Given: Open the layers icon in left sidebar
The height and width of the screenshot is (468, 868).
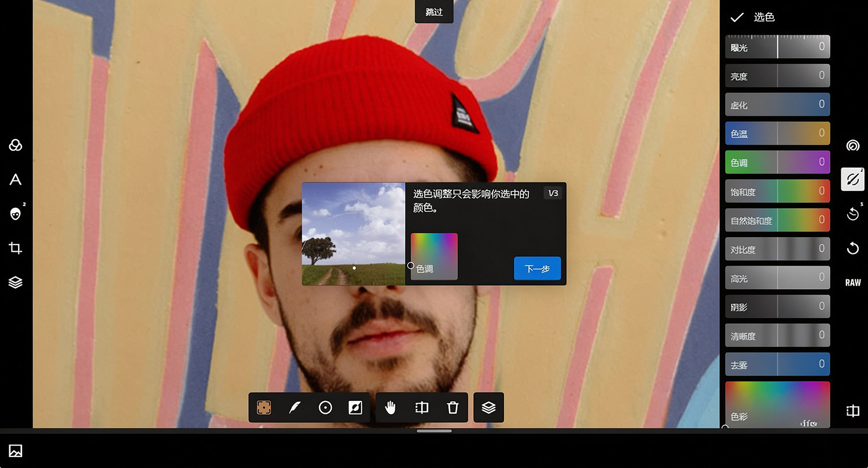Looking at the screenshot, I should (x=16, y=282).
